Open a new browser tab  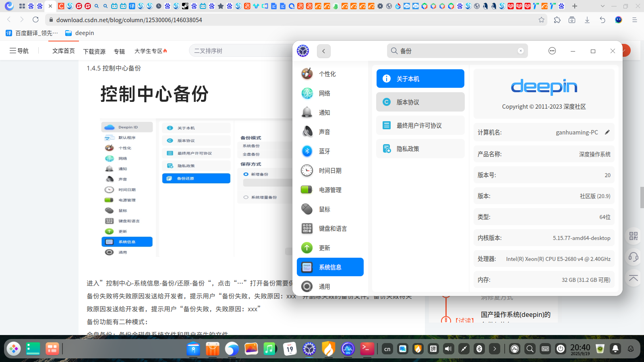[575, 6]
